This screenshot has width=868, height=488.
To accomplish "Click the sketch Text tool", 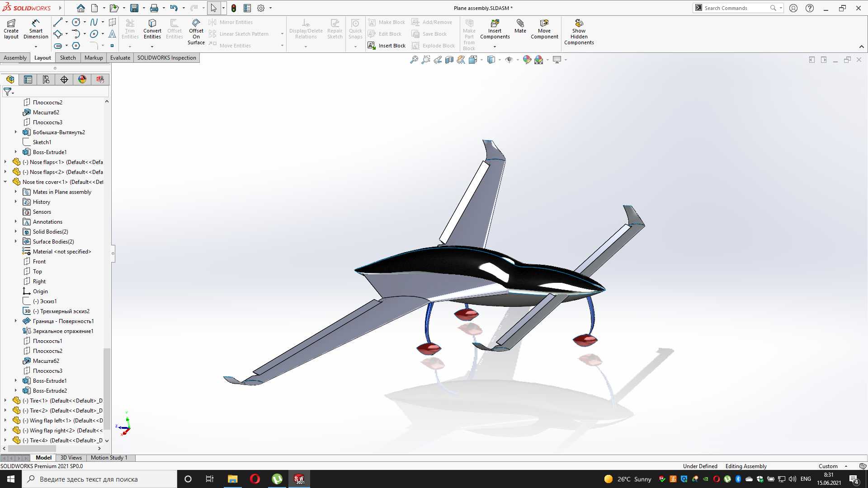I will tap(113, 34).
